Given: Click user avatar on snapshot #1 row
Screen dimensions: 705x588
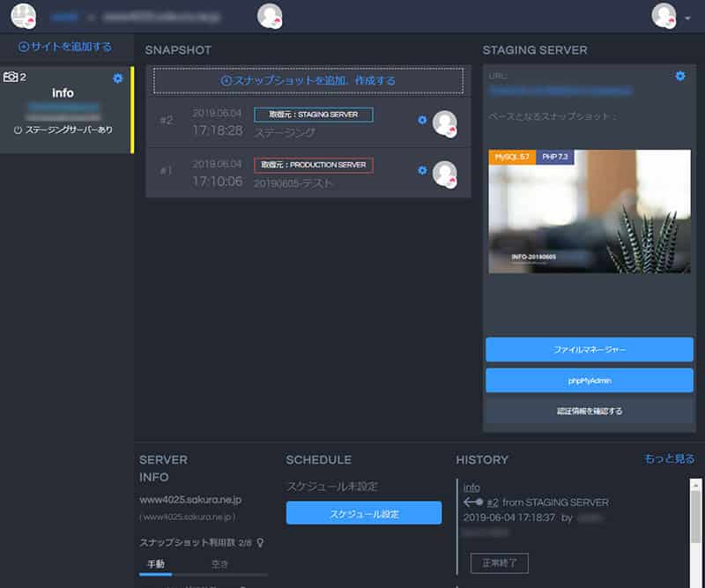Looking at the screenshot, I should click(445, 173).
